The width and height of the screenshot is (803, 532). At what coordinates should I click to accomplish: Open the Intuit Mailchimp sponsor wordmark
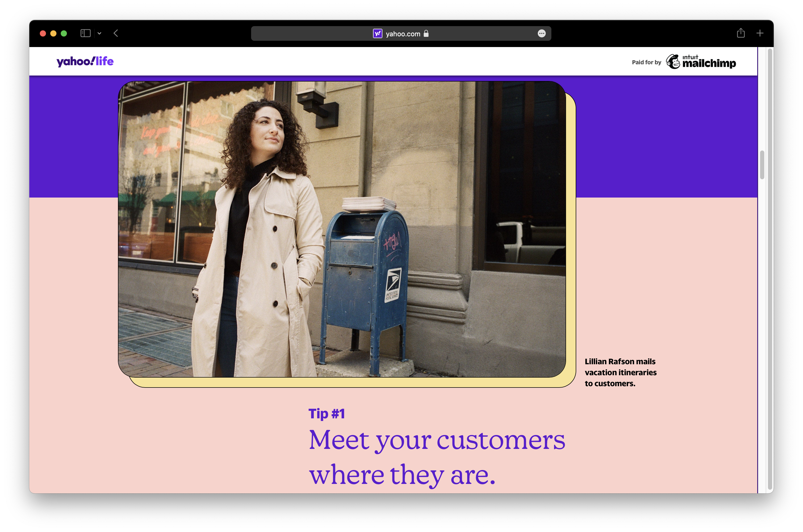[709, 62]
